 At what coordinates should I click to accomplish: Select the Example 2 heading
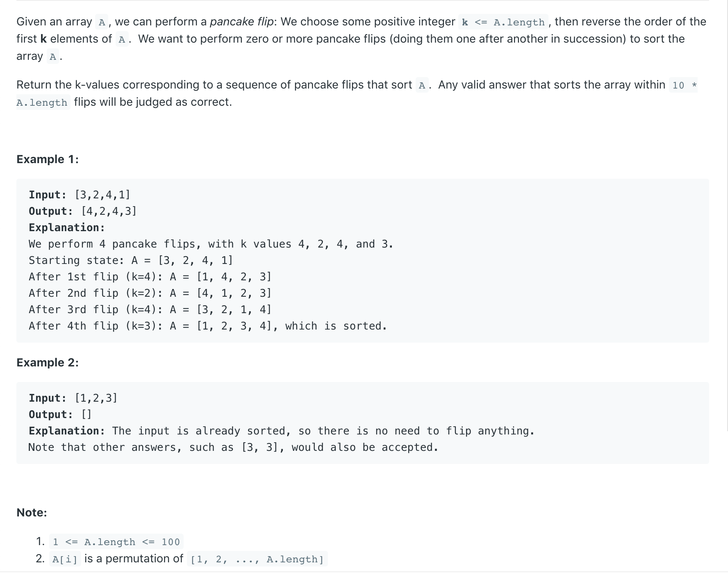coord(48,362)
